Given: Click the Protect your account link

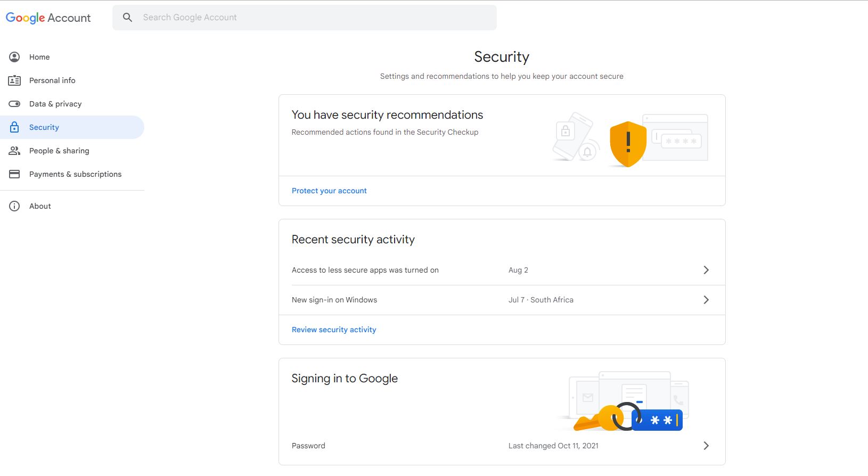Looking at the screenshot, I should click(x=329, y=191).
